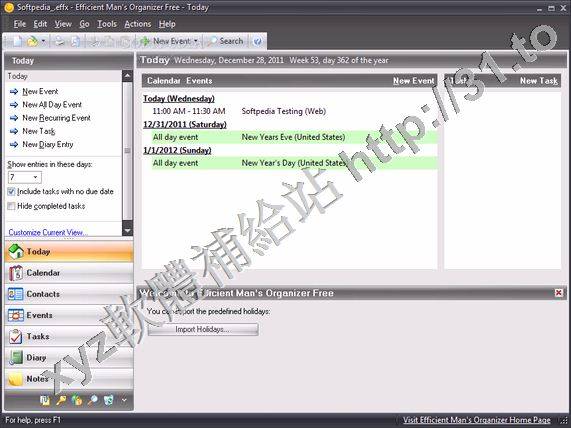Click the Contacts card icon in navigation
This screenshot has width=571, height=428.
(x=16, y=294)
